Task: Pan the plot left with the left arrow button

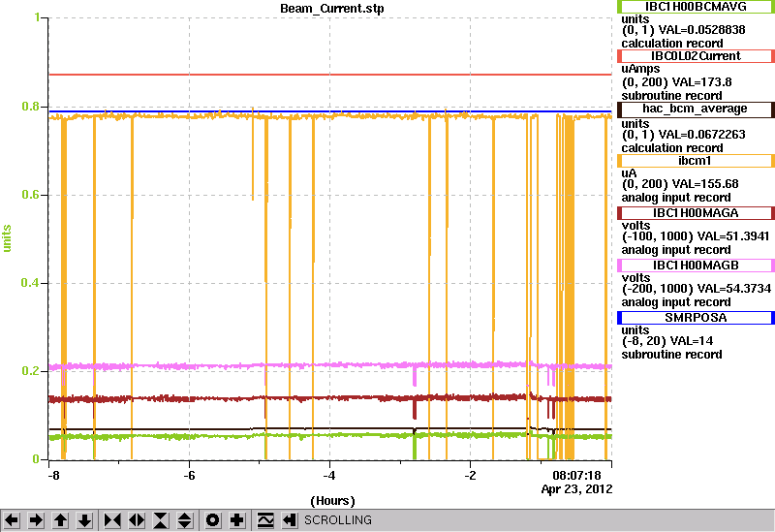Action: [x=12, y=520]
